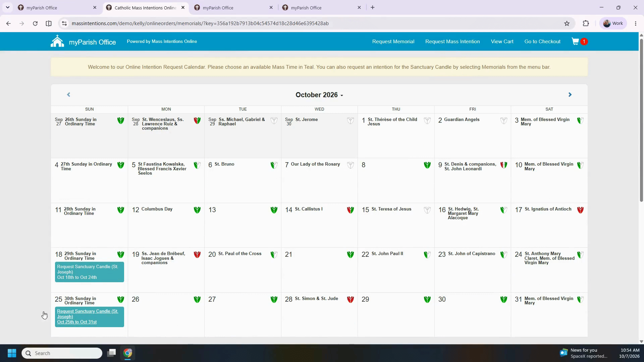Click red vestment icon on St. Ignatius of Antioch
This screenshot has height=362, width=644.
pos(580,210)
